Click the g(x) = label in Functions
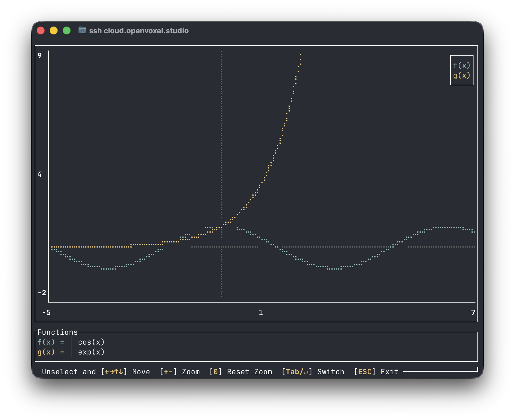This screenshot has height=420, width=515. pos(51,352)
